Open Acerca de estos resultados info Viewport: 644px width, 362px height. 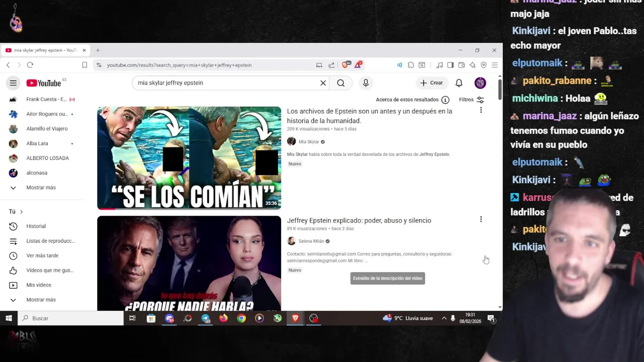(x=413, y=100)
